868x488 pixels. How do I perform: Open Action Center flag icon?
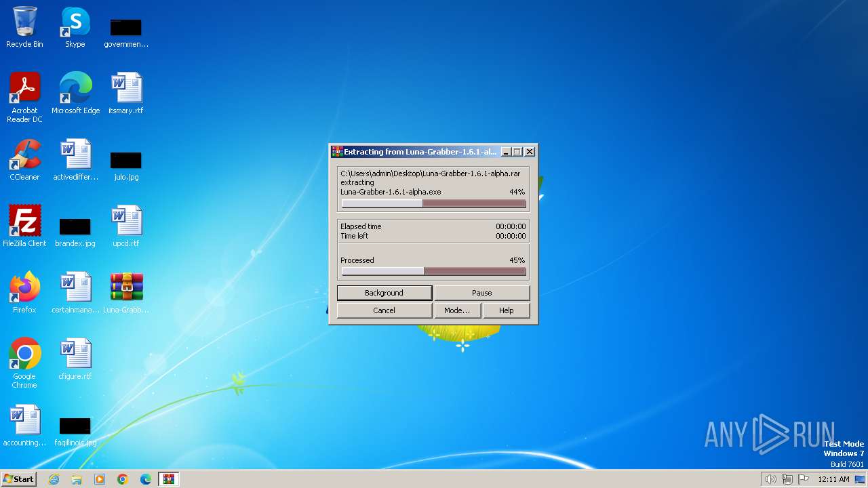pyautogui.click(x=804, y=479)
